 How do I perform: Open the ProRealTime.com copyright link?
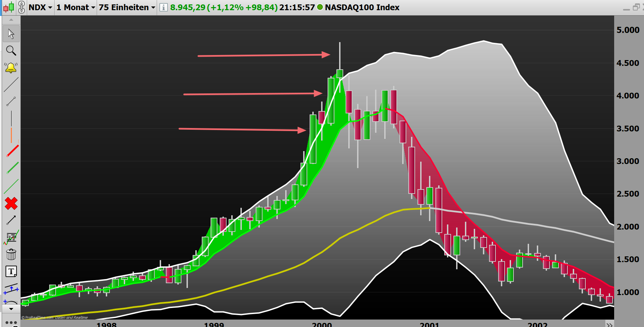[x=37, y=317]
